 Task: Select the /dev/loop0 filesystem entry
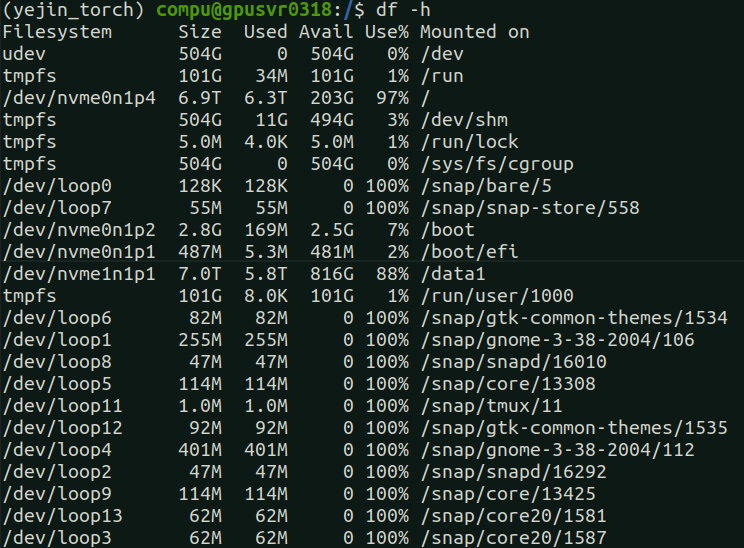pyautogui.click(x=57, y=186)
